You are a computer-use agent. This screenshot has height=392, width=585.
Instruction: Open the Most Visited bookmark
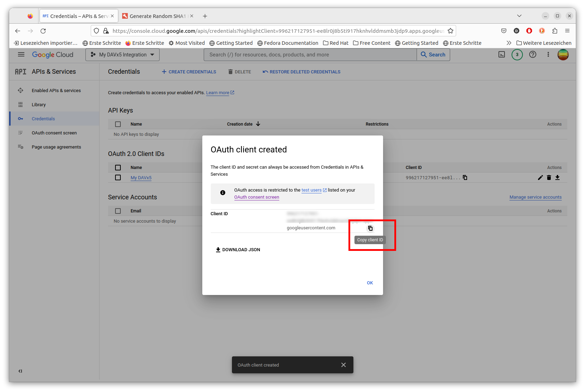pos(186,43)
